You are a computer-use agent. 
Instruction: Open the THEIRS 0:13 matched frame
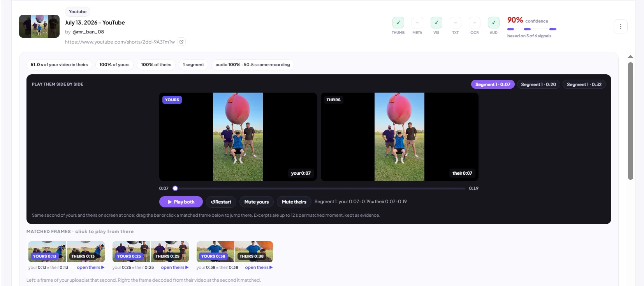(86, 252)
